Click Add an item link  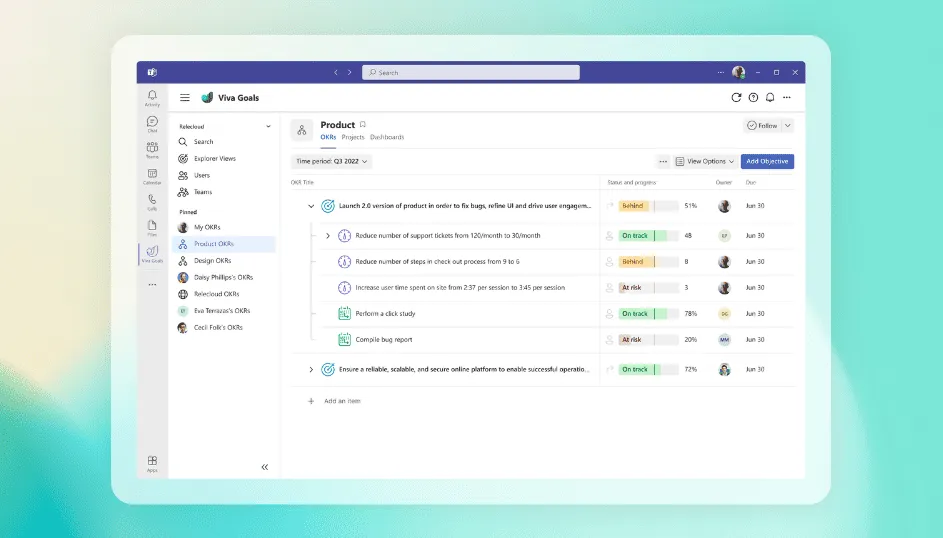(x=341, y=401)
